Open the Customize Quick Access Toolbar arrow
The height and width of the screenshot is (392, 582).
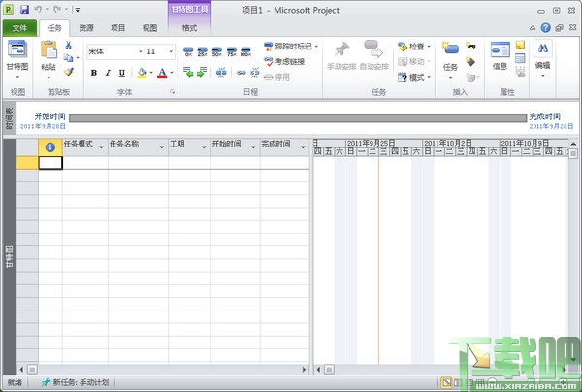(78, 10)
